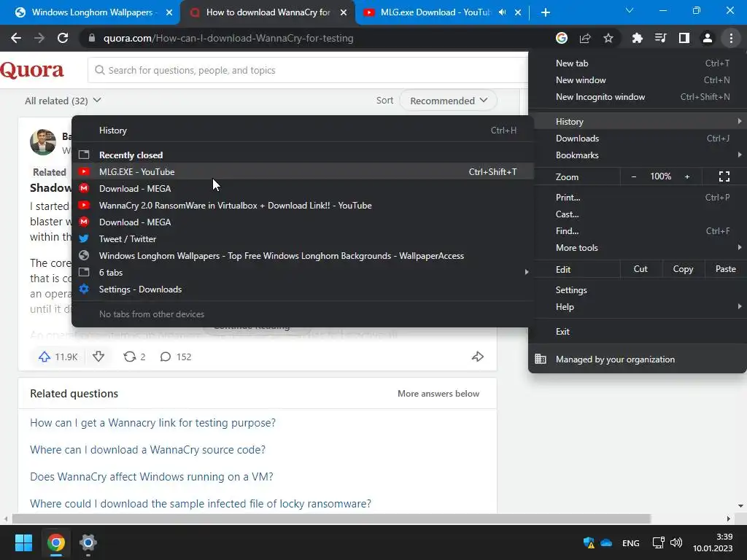Click the Chrome taskbar icon

point(55,542)
